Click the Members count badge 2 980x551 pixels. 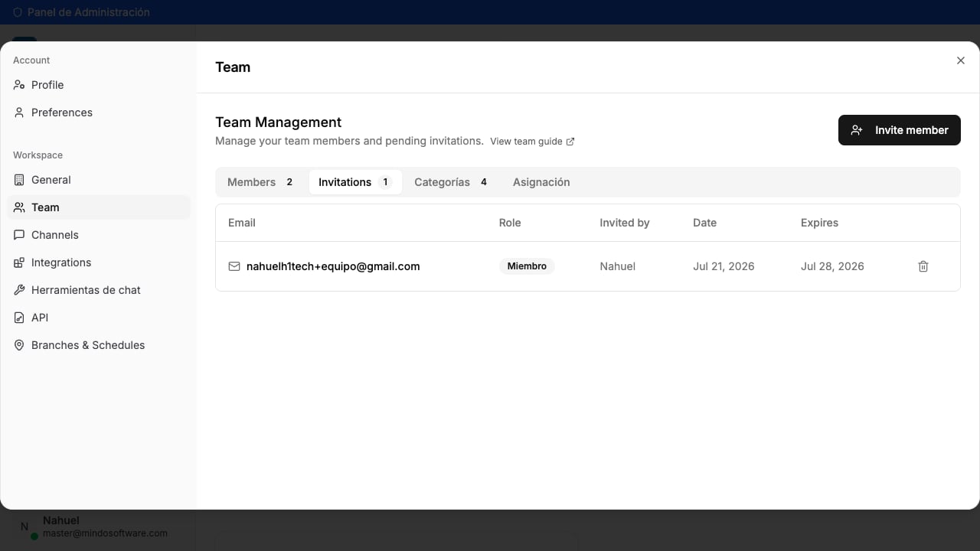pyautogui.click(x=289, y=182)
